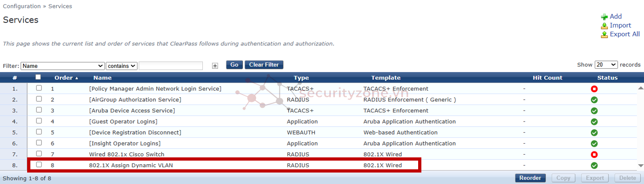Open the Show records count dropdown

tap(606, 65)
